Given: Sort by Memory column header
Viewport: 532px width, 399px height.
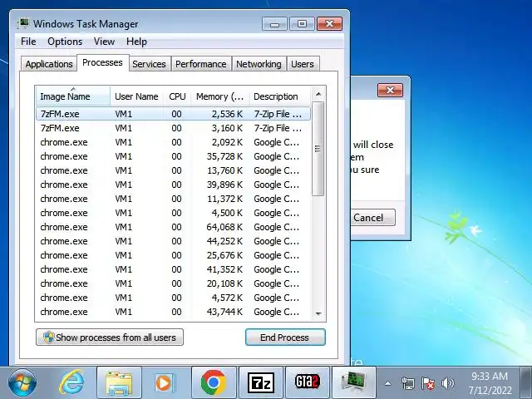Looking at the screenshot, I should 219,96.
